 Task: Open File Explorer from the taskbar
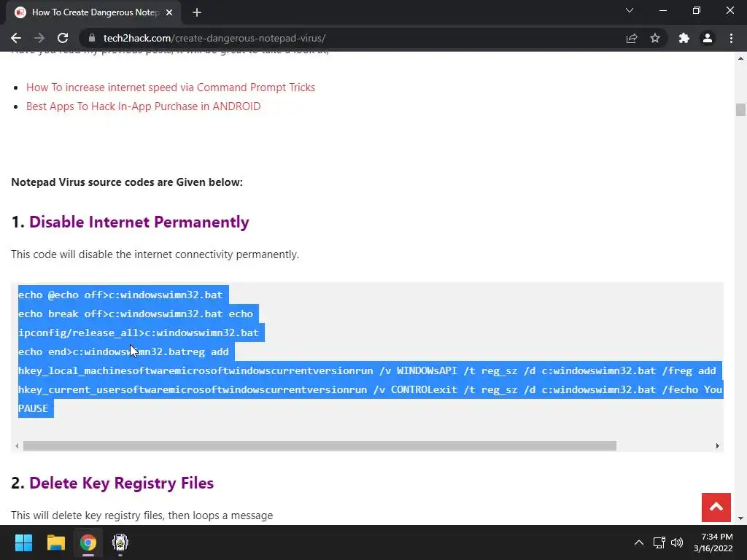[55, 542]
